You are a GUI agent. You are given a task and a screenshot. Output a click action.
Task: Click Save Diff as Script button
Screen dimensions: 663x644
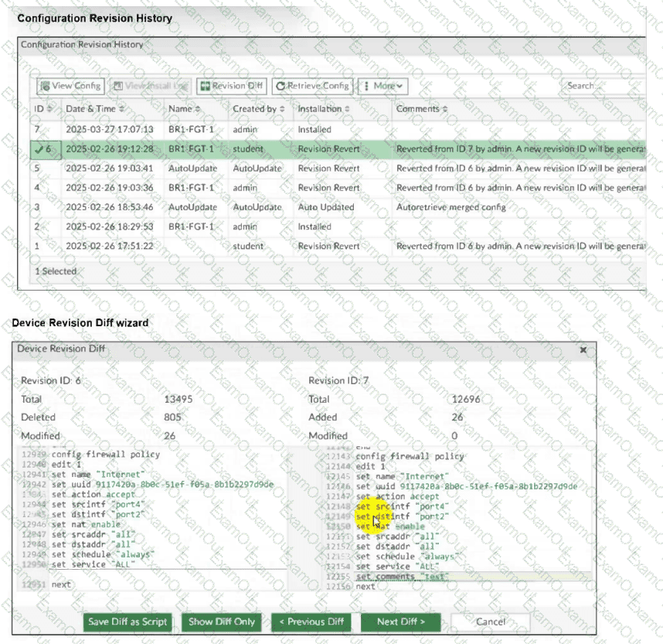pos(128,622)
